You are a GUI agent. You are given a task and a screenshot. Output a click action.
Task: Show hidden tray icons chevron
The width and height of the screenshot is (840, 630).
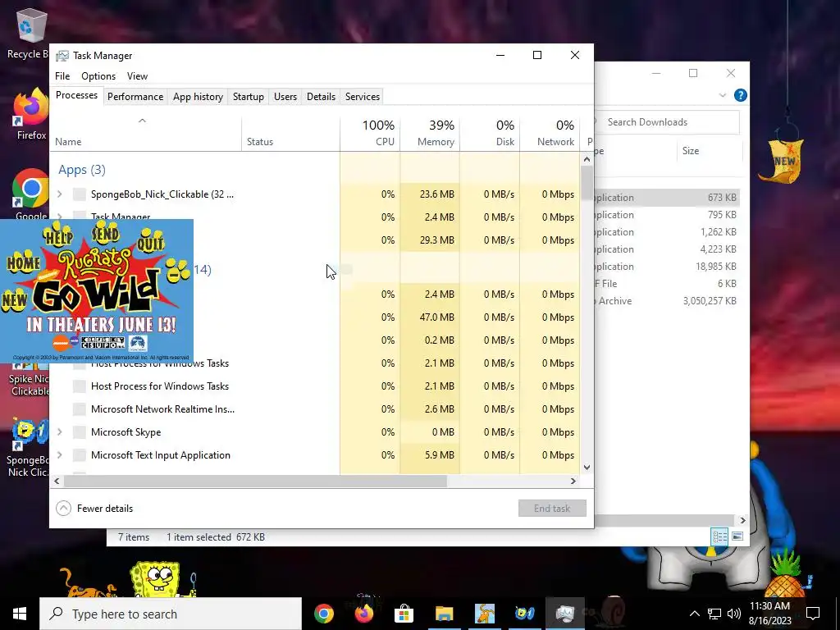click(x=694, y=614)
